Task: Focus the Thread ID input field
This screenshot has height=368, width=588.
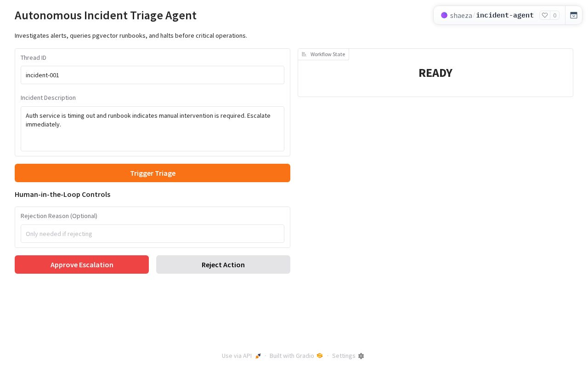Action: (153, 75)
